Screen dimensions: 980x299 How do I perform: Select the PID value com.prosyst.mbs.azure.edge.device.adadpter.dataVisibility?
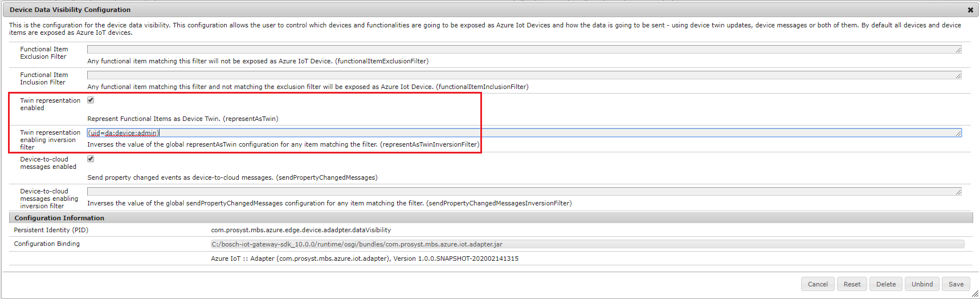[x=301, y=230]
